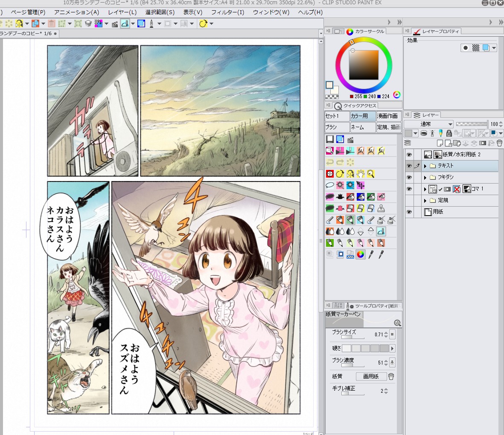
Task: Click the wrench sub tool detail icon
Action: click(x=398, y=323)
